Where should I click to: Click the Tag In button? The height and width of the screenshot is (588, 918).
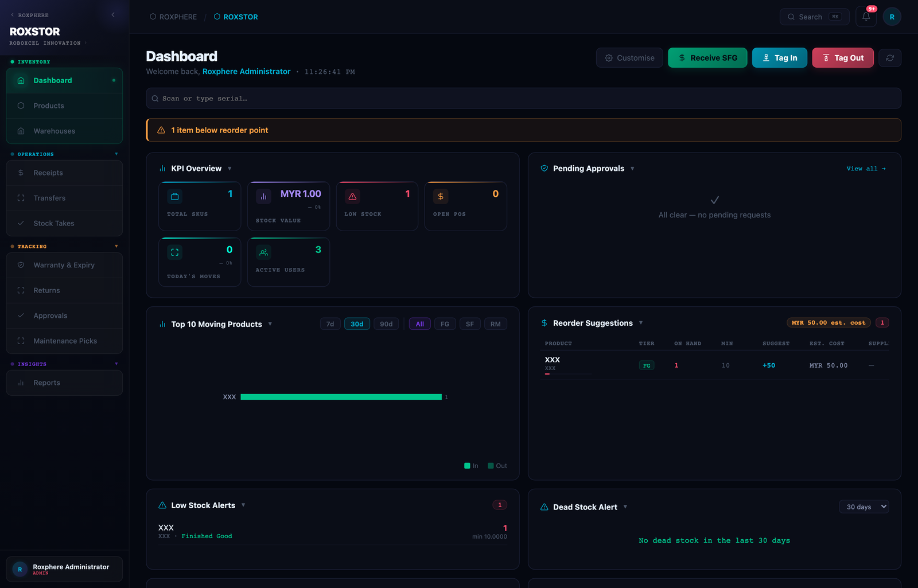780,58
